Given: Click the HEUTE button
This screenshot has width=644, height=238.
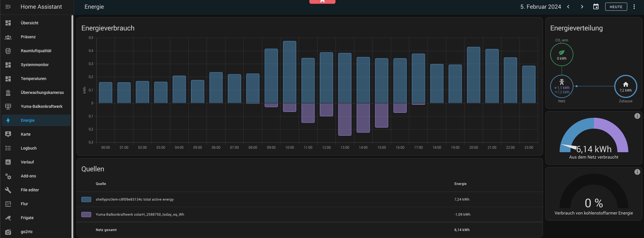Looking at the screenshot, I should [616, 7].
